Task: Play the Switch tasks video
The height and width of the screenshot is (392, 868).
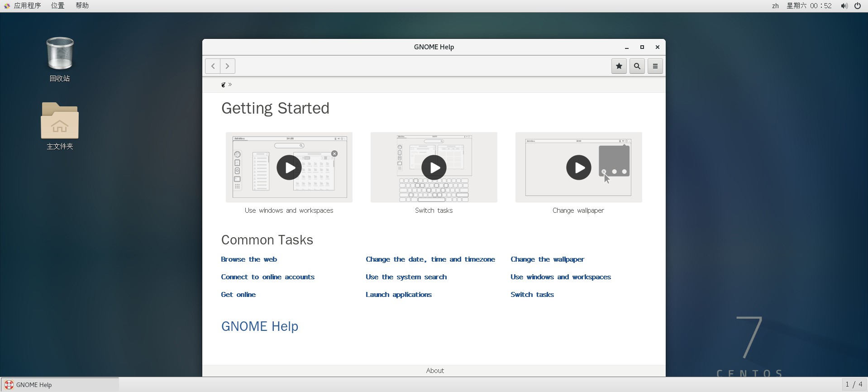Action: (x=434, y=167)
